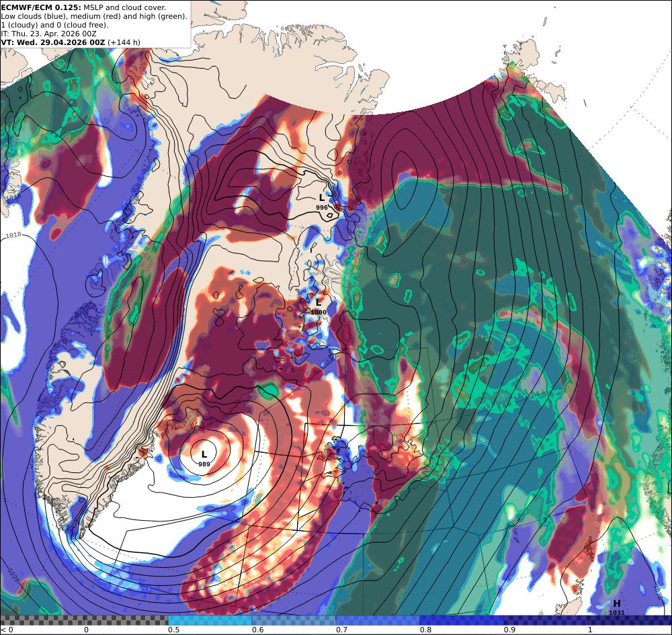Select the 'Low clouds (blue), medium (red)' legend line
672x635 pixels.
tap(94, 16)
